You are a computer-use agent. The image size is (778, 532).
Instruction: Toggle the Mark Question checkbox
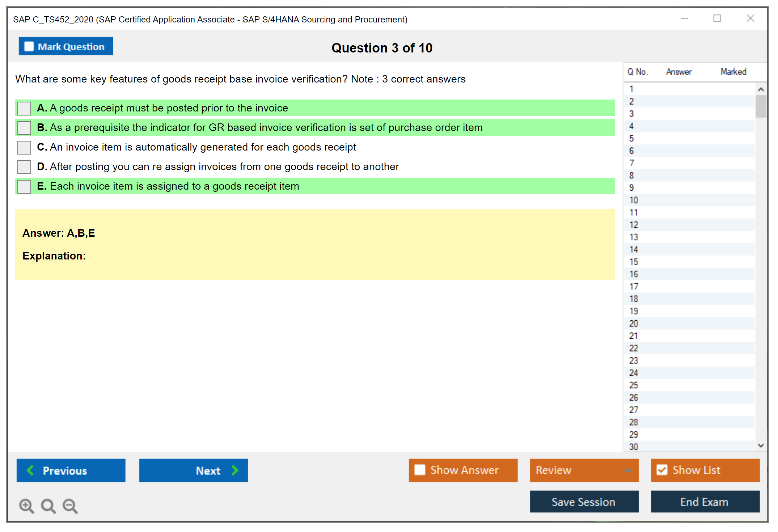coord(29,47)
